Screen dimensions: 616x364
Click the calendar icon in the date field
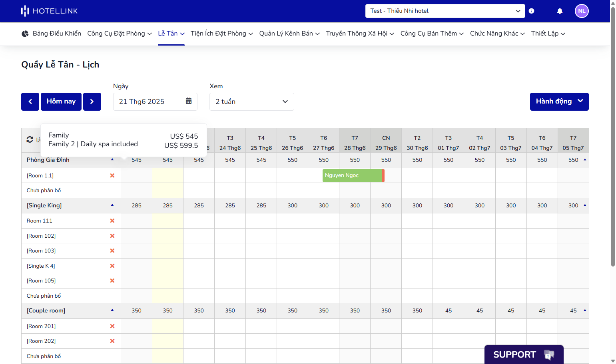click(189, 101)
